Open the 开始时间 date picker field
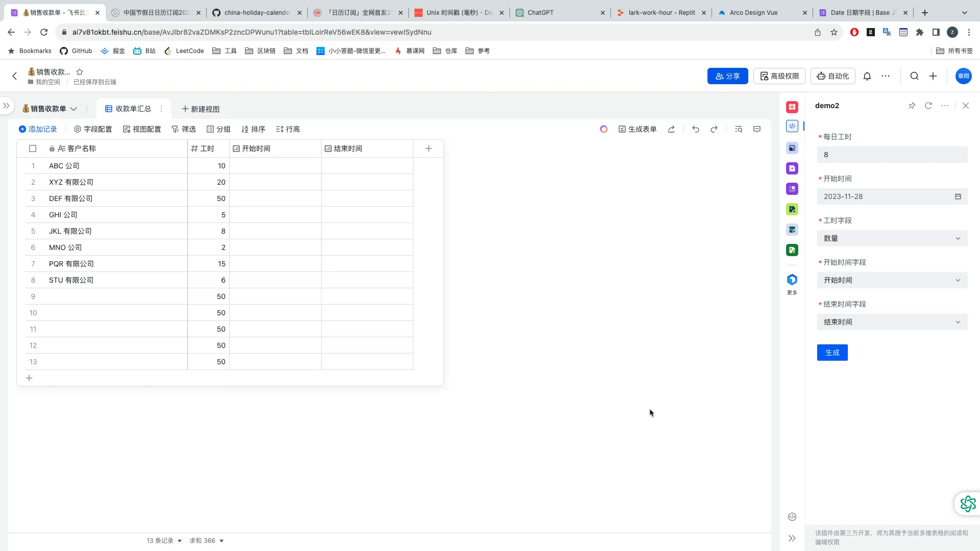 (892, 196)
